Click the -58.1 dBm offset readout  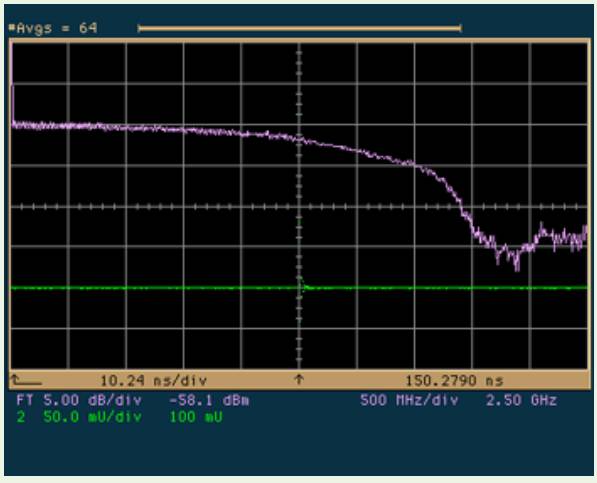click(209, 400)
